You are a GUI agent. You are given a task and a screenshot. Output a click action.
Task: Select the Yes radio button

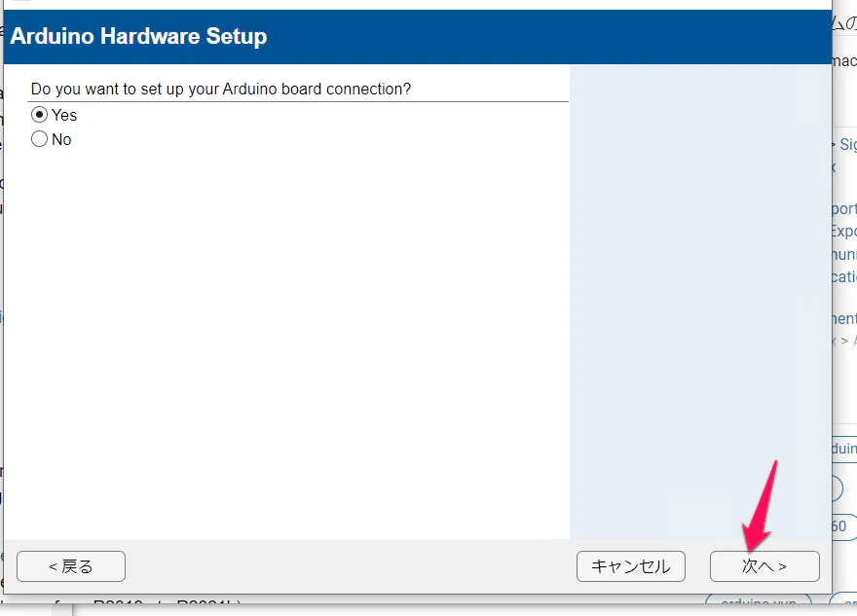click(39, 115)
